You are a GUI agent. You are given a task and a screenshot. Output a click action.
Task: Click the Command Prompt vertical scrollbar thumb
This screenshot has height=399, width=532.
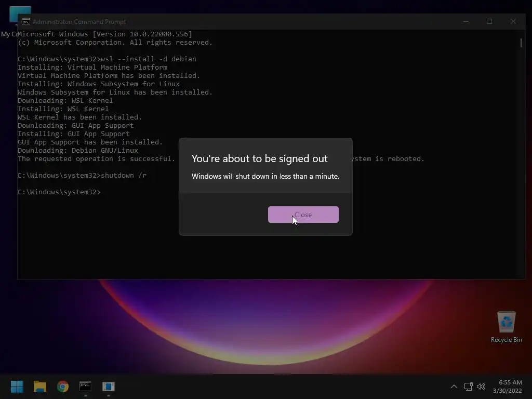(521, 43)
